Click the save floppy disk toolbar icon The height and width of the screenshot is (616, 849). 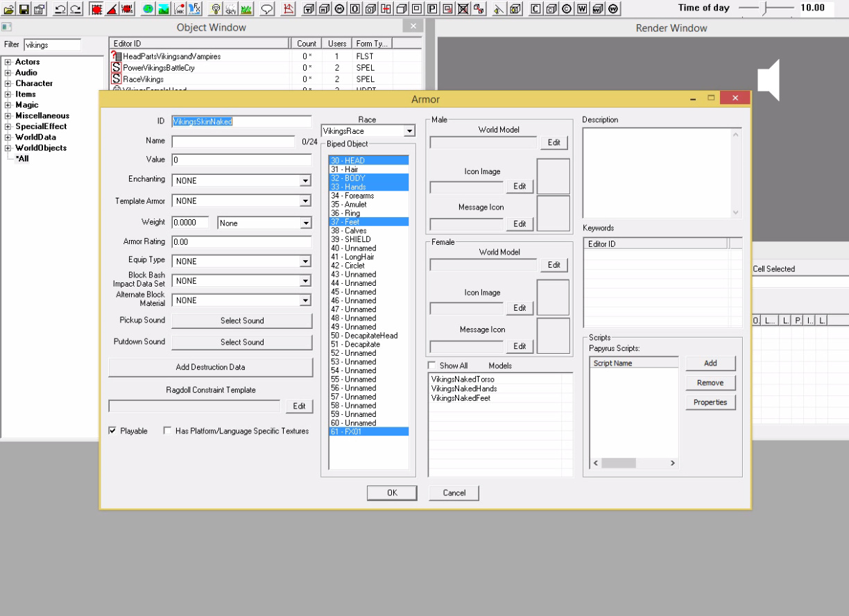pyautogui.click(x=24, y=9)
